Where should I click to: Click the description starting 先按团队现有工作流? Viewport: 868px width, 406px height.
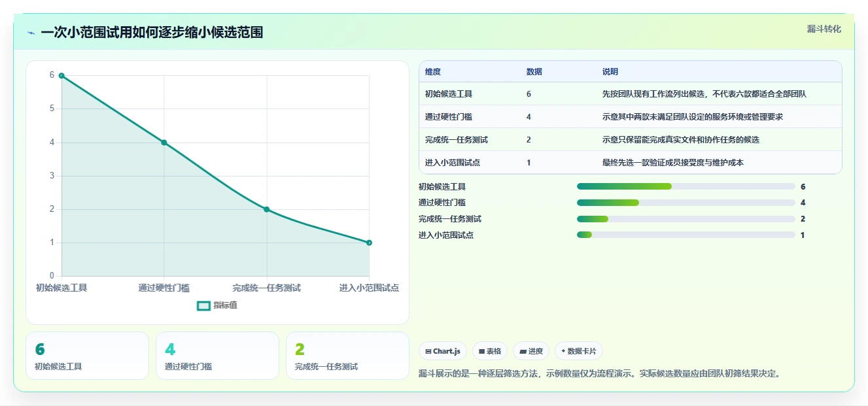[x=704, y=94]
